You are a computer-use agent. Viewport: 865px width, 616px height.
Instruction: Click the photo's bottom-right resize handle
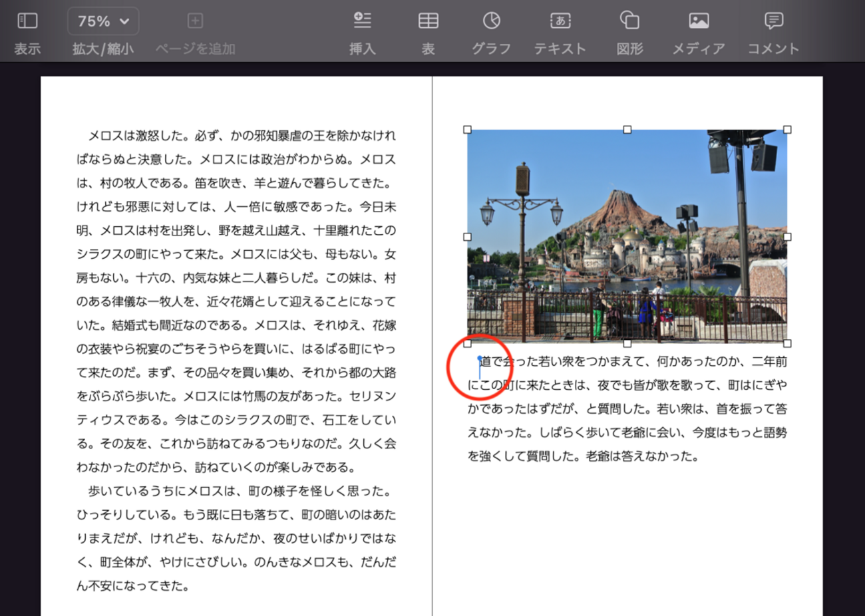coord(787,343)
